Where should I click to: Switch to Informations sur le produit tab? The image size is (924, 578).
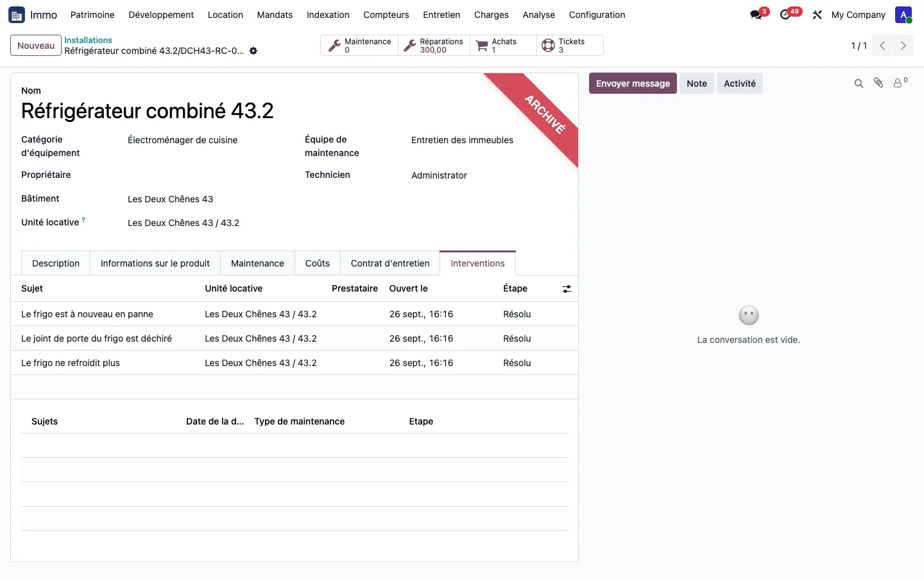click(x=155, y=263)
